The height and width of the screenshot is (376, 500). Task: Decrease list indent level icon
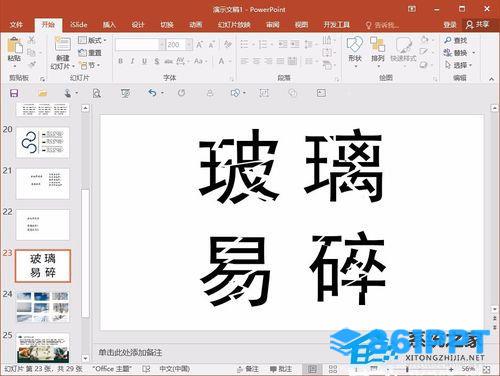(283, 44)
